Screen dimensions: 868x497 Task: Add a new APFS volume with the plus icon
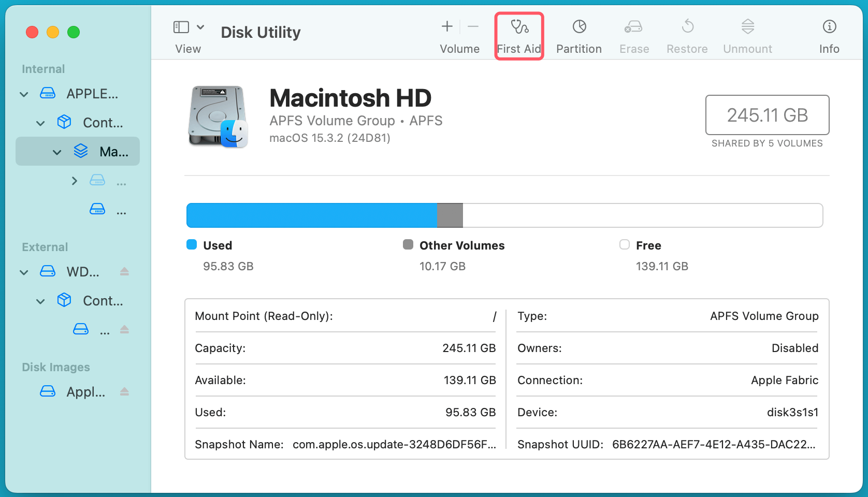pos(446,26)
